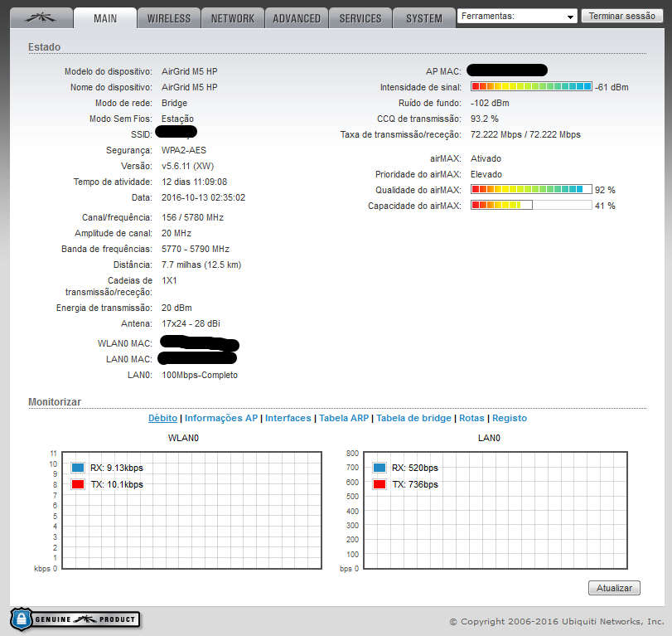Open the Rotas link
The height and width of the screenshot is (636, 672).
471,418
